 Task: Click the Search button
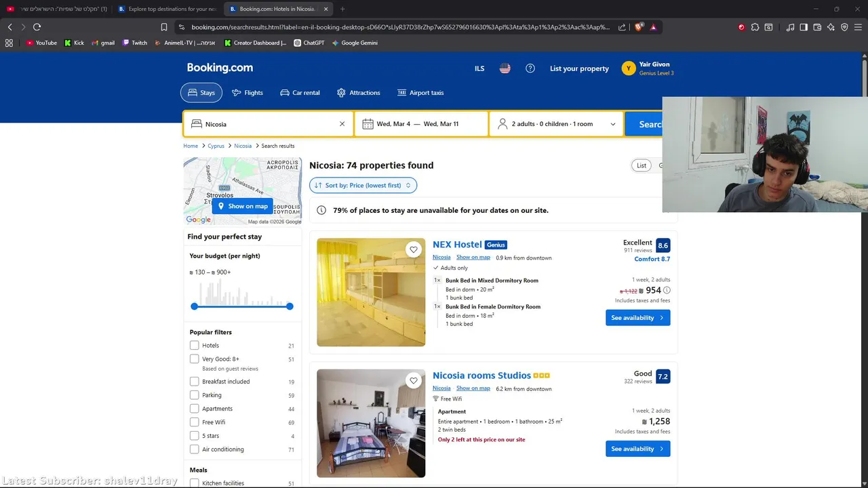pyautogui.click(x=644, y=124)
